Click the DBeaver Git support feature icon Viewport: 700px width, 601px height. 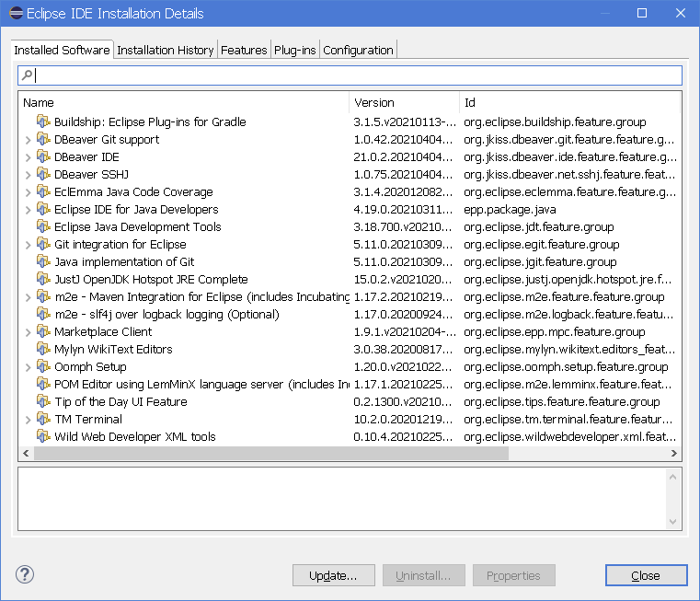pos(43,139)
